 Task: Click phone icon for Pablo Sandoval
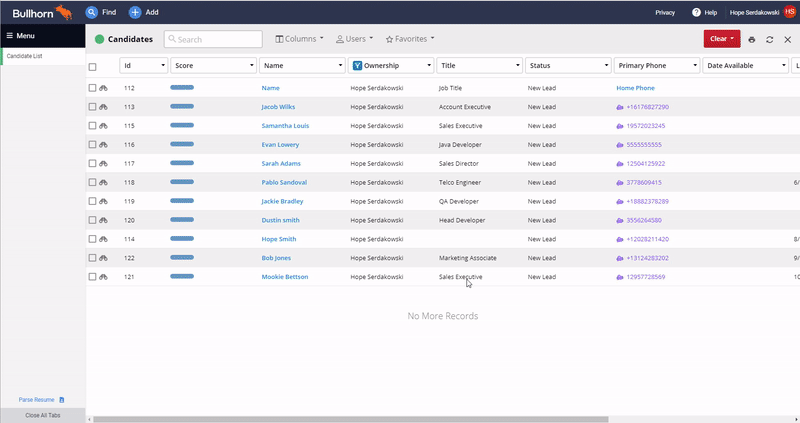click(x=620, y=183)
